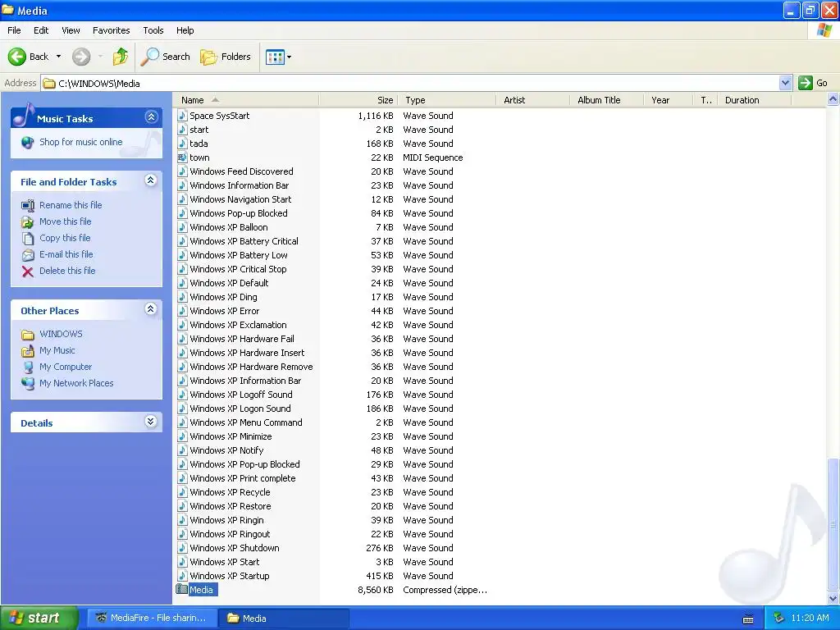The height and width of the screenshot is (630, 840).
Task: Select the Media zipped folder icon
Action: pyautogui.click(x=182, y=589)
